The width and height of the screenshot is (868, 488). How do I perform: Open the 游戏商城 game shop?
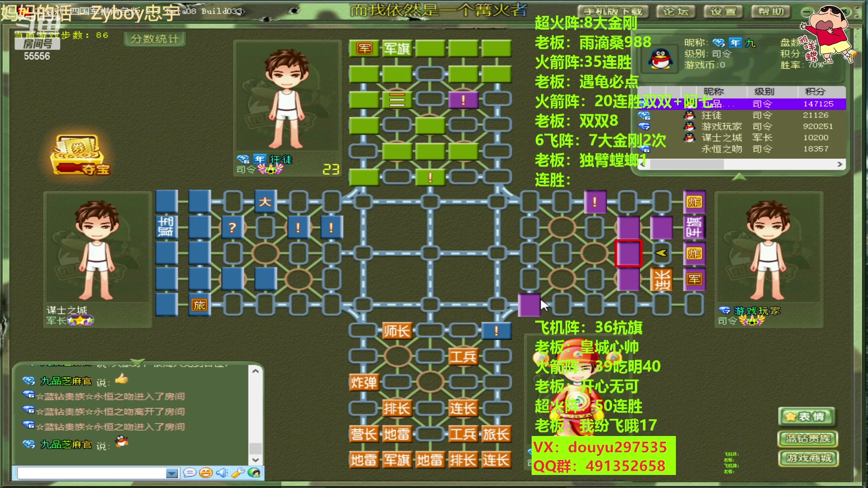[x=808, y=458]
